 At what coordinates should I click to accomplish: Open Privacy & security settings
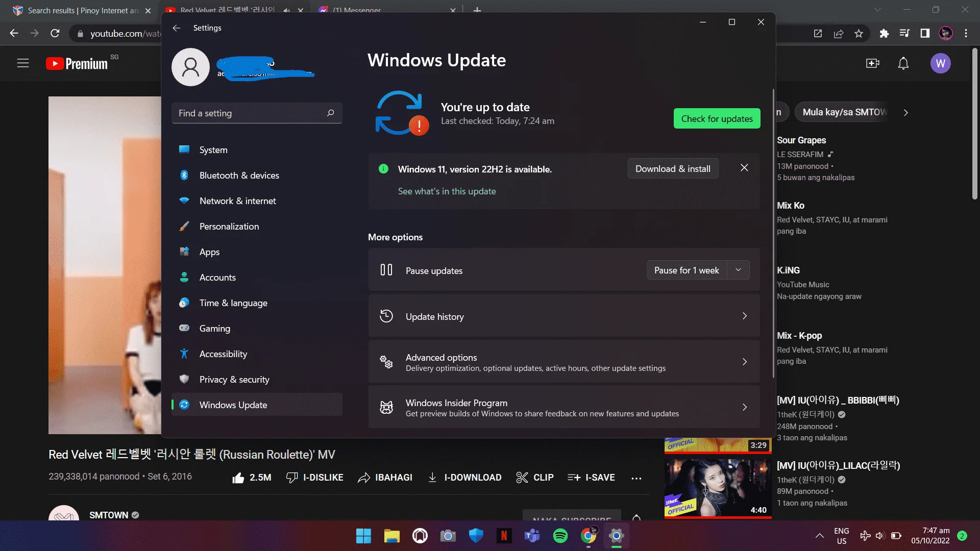tap(257, 380)
